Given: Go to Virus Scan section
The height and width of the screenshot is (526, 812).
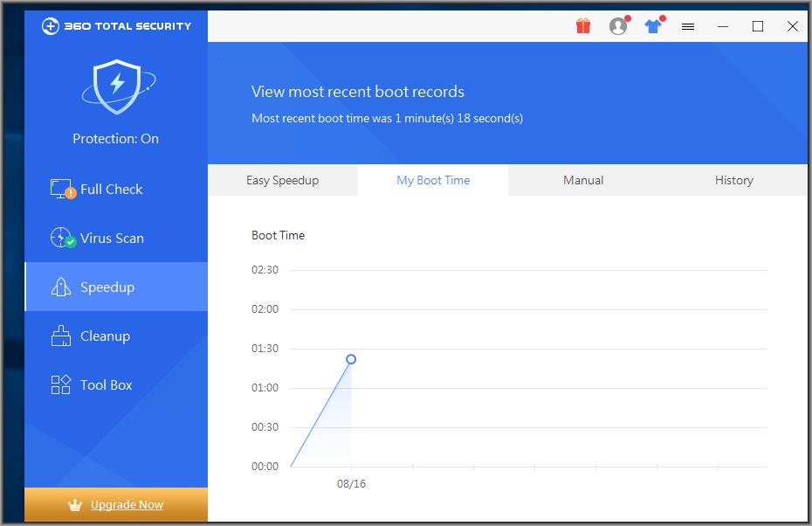Looking at the screenshot, I should [x=112, y=239].
